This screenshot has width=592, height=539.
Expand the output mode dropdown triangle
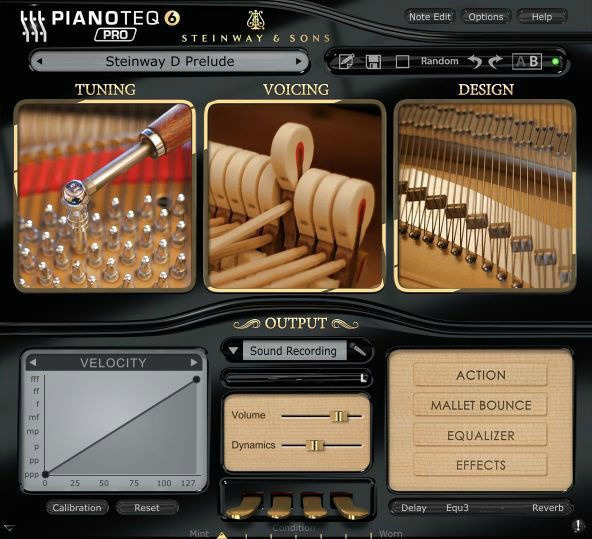coord(233,351)
